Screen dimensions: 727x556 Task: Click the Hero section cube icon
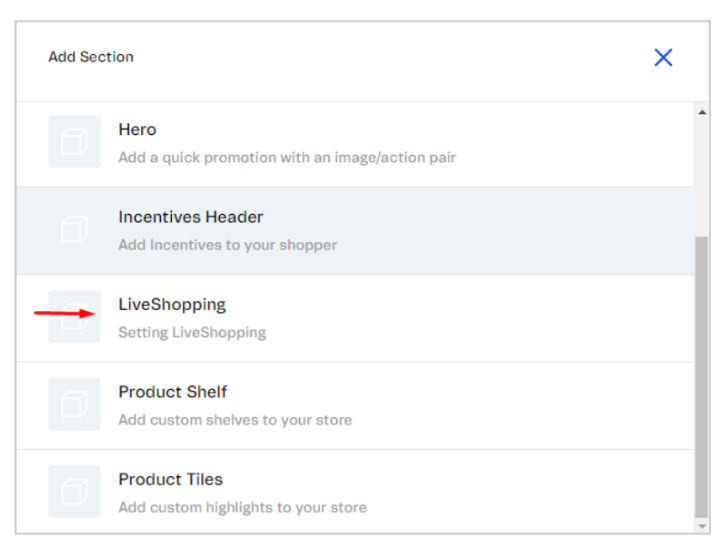pyautogui.click(x=74, y=142)
